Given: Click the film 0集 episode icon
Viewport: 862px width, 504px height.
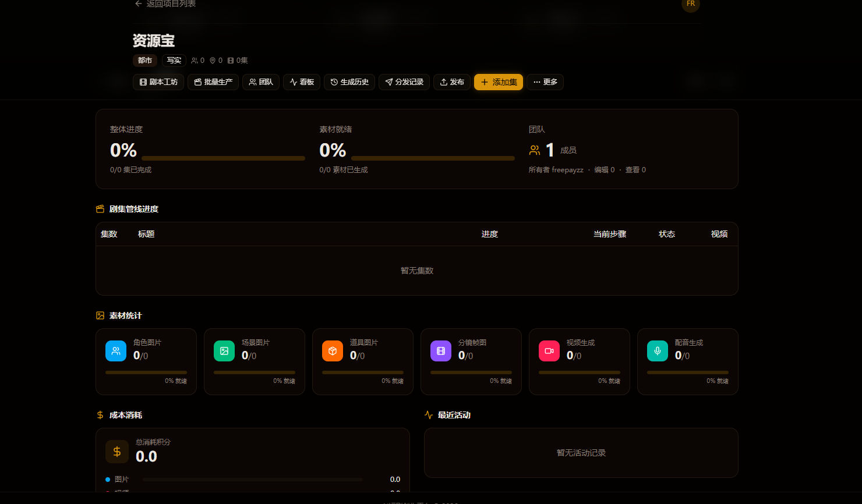Looking at the screenshot, I should coord(231,61).
